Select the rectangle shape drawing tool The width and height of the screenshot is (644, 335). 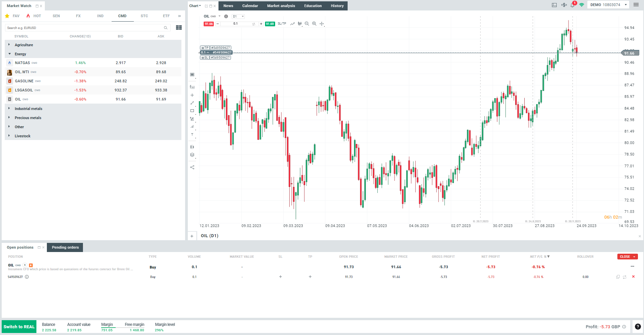point(192,111)
